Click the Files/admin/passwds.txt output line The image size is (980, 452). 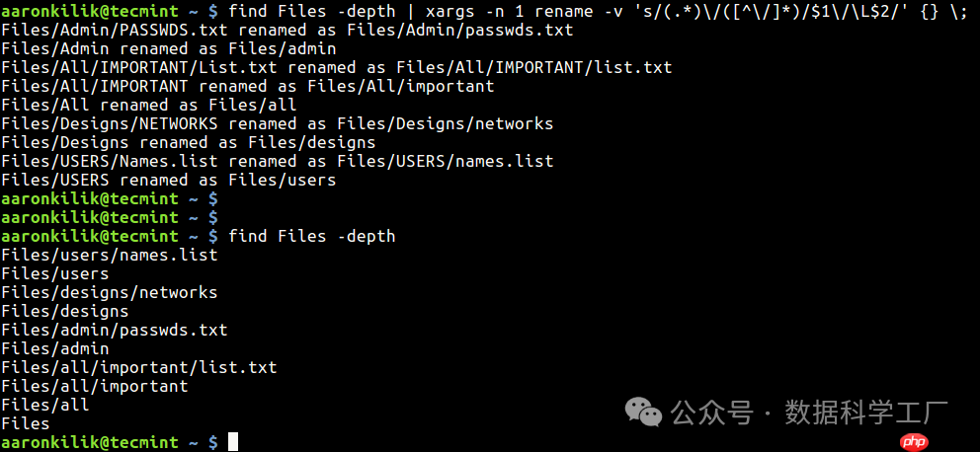(115, 330)
